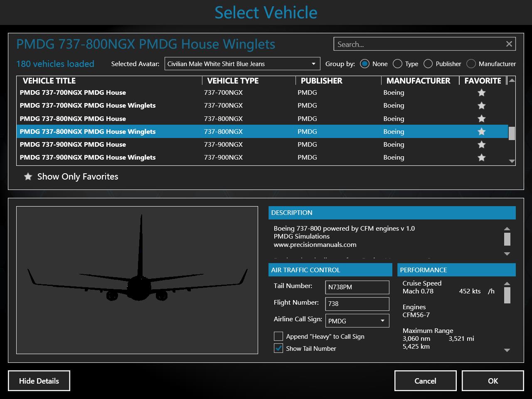The height and width of the screenshot is (399, 532).
Task: Select None group by option
Action: [365, 64]
